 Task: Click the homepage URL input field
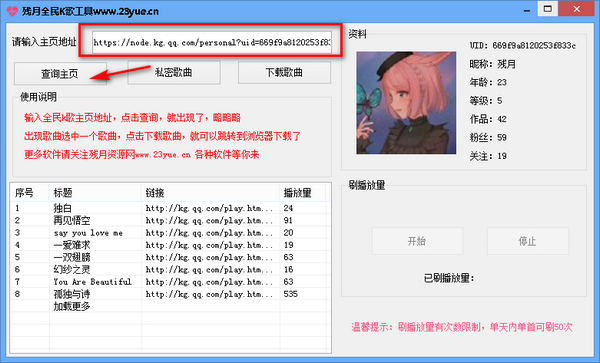212,42
